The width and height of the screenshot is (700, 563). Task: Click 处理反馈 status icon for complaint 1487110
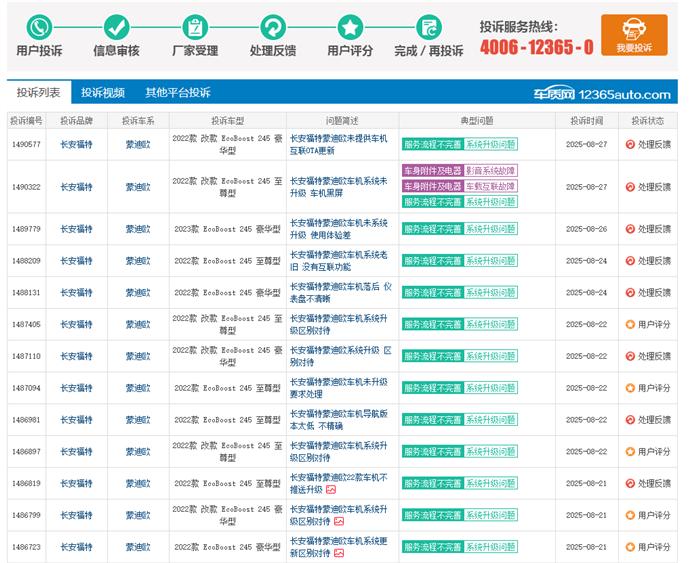pyautogui.click(x=630, y=356)
